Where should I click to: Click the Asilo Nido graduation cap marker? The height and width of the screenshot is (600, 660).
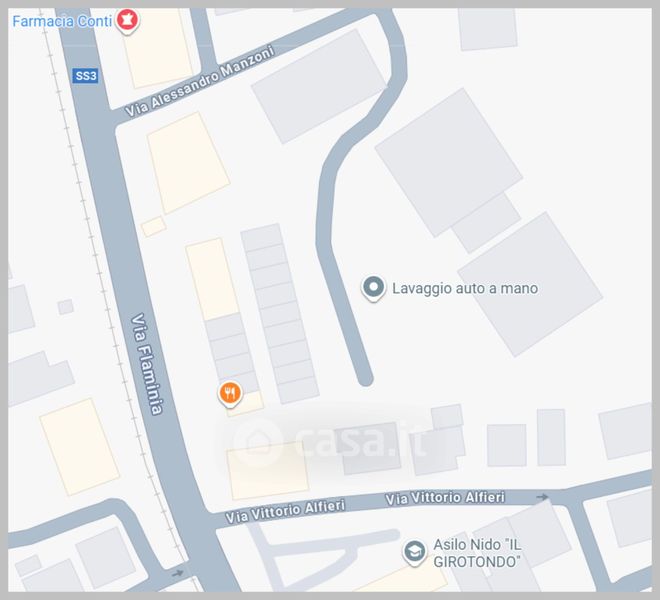[415, 552]
